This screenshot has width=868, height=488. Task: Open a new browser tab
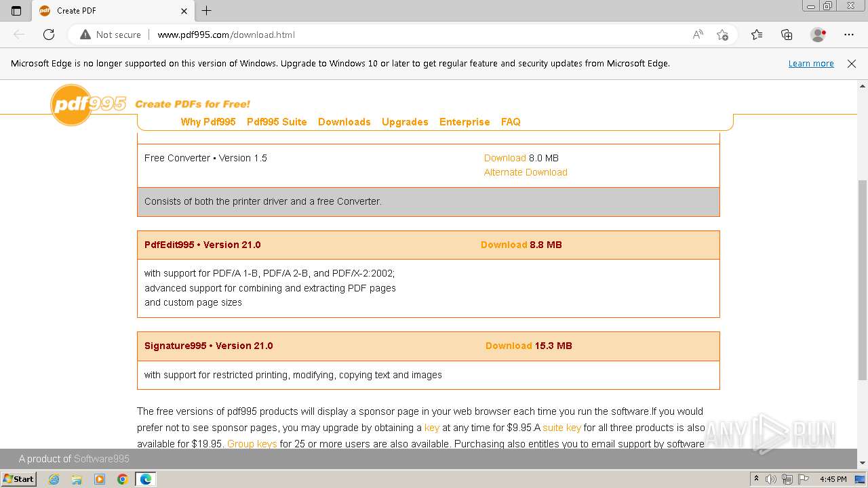tap(207, 11)
